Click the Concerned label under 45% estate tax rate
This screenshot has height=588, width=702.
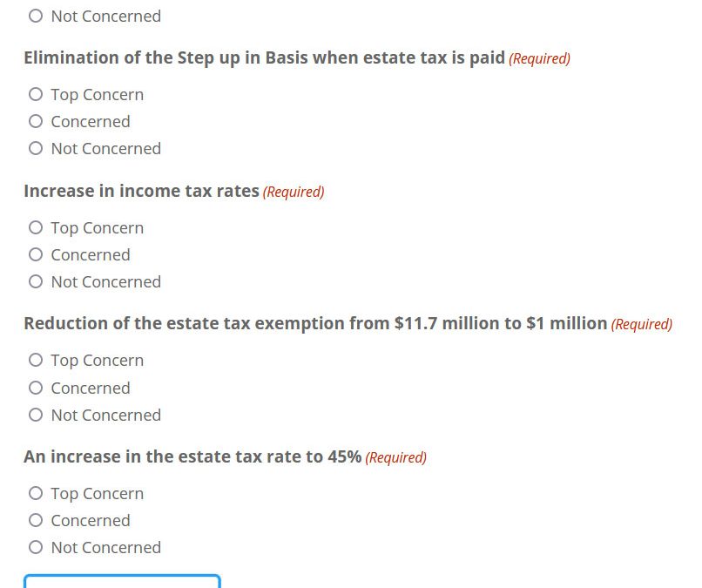91,521
